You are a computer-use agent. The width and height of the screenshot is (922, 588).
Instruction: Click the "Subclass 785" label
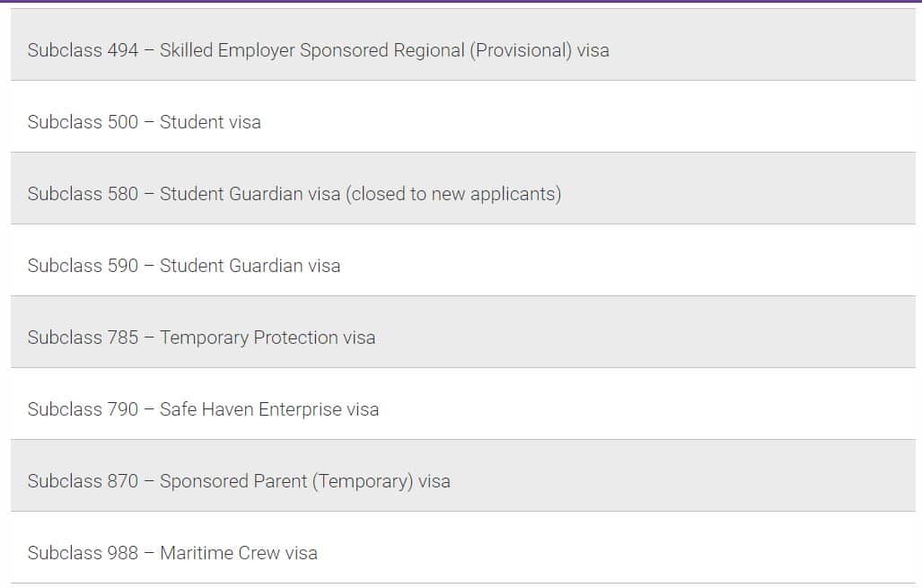[83, 338]
